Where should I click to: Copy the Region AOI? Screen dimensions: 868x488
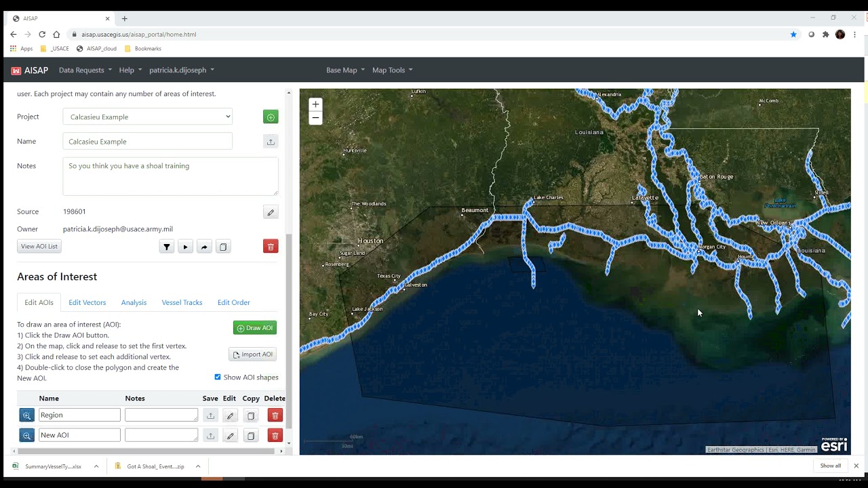coord(251,415)
